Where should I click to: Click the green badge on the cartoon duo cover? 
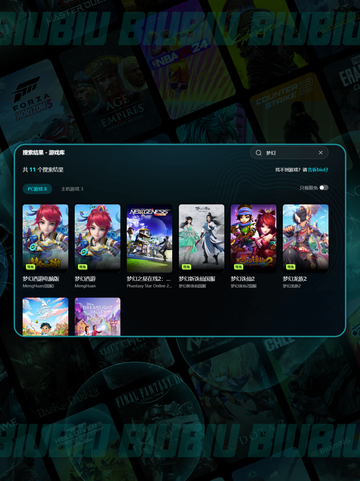(x=238, y=267)
